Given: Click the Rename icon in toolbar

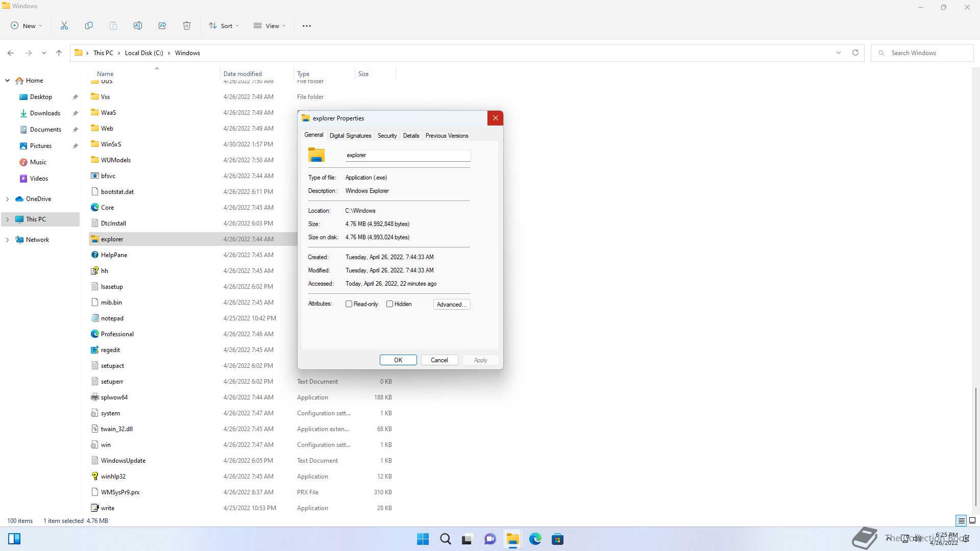Looking at the screenshot, I should (138, 26).
